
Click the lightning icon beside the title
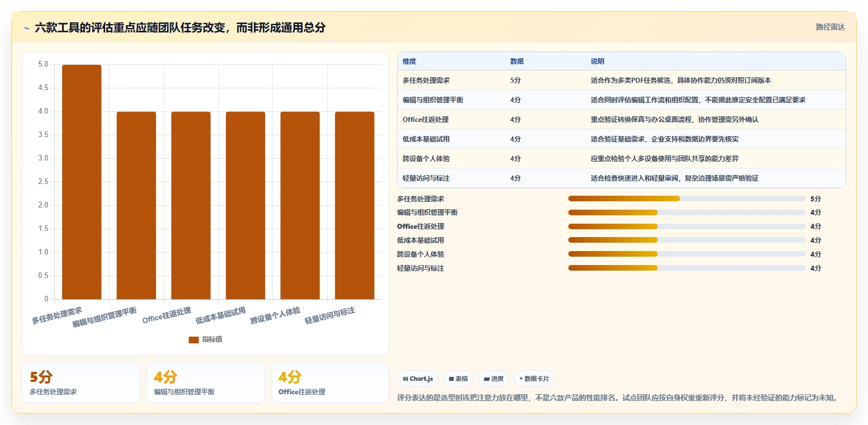point(26,28)
